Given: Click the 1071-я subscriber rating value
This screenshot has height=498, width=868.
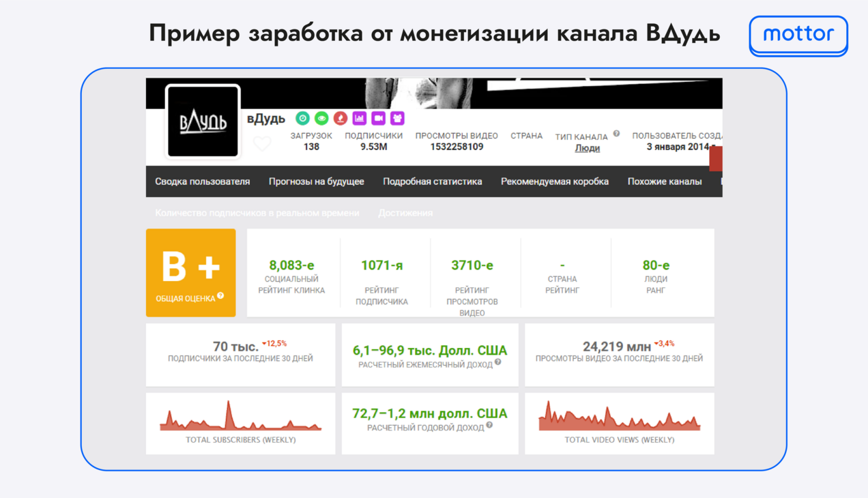Looking at the screenshot, I should pos(381,265).
